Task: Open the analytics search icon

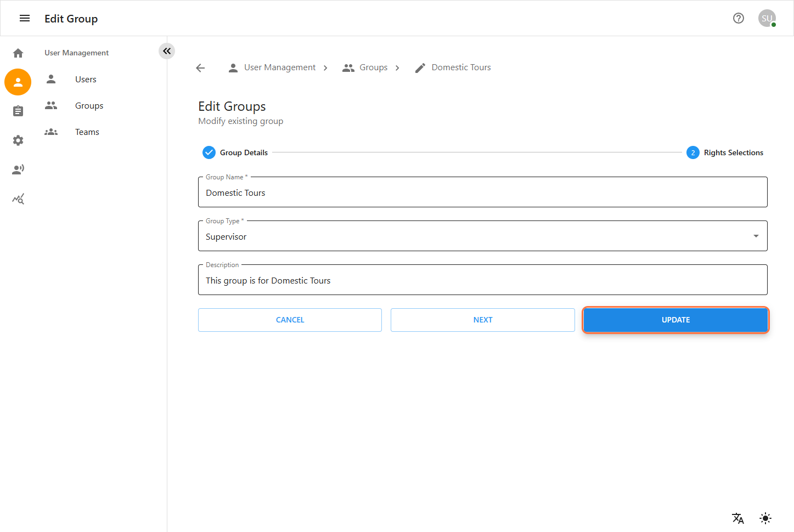Action: [18, 199]
